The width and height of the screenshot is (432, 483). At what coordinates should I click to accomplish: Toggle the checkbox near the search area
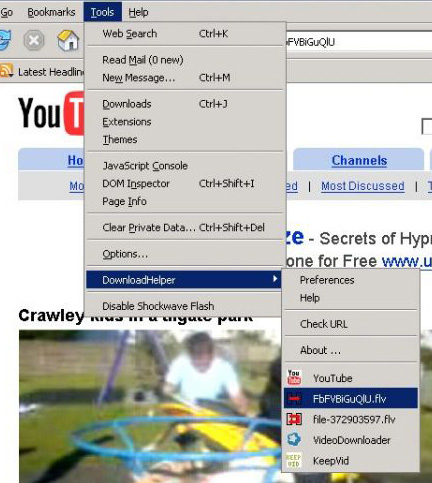(427, 126)
